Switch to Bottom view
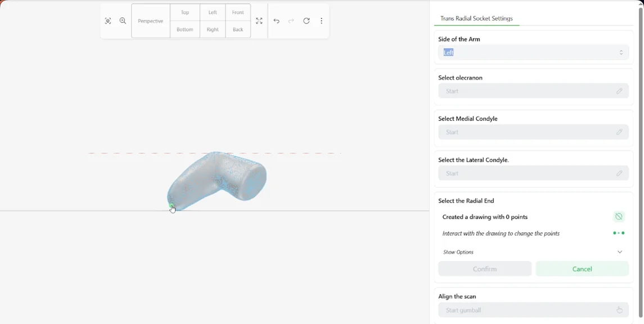The width and height of the screenshot is (644, 324). click(x=185, y=30)
